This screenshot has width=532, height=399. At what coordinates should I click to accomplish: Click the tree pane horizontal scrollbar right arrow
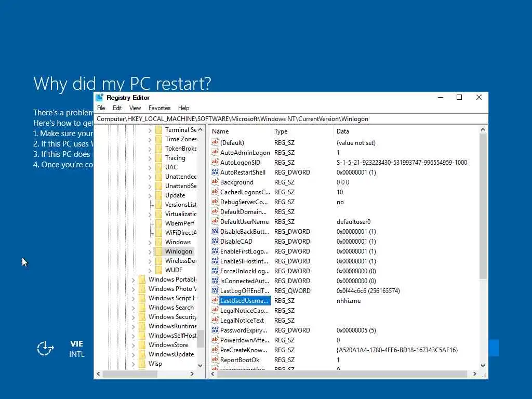tap(192, 374)
